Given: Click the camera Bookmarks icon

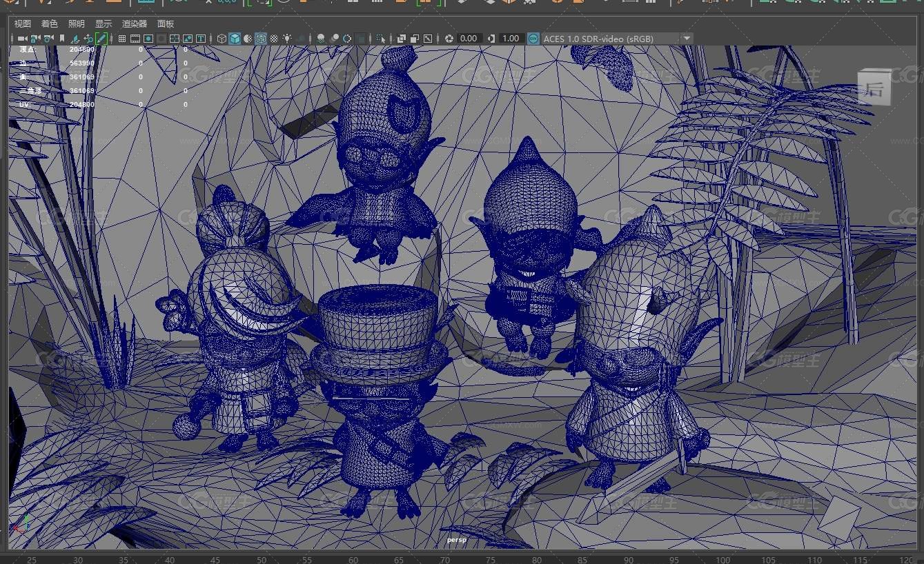Looking at the screenshot, I should coord(62,39).
